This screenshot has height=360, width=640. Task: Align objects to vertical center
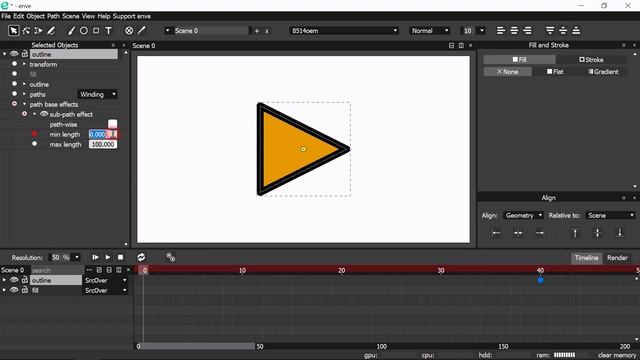click(597, 233)
